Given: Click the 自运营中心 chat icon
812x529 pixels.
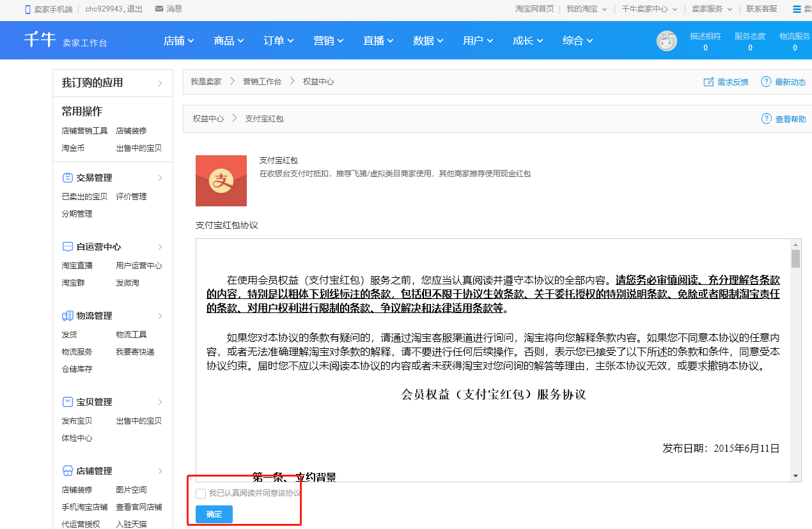Looking at the screenshot, I should click(67, 247).
